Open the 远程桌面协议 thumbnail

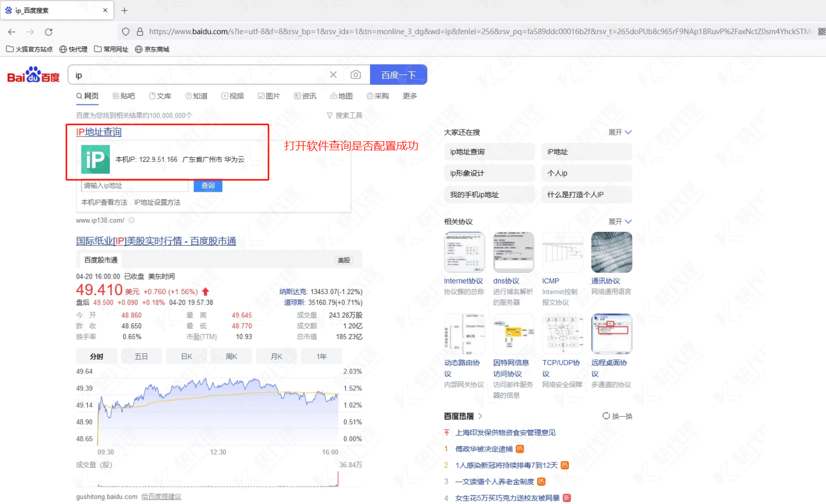coord(612,334)
